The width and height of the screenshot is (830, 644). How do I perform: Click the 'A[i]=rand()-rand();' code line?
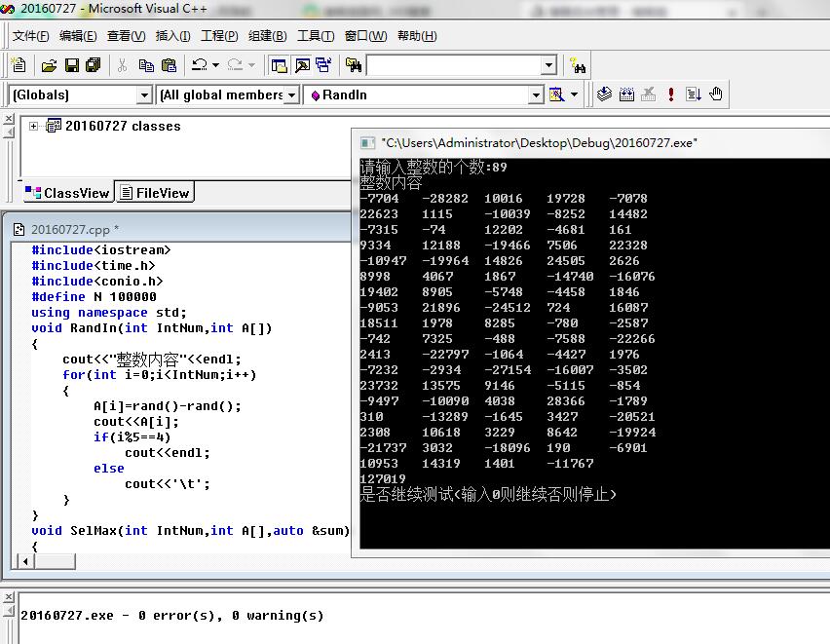168,406
